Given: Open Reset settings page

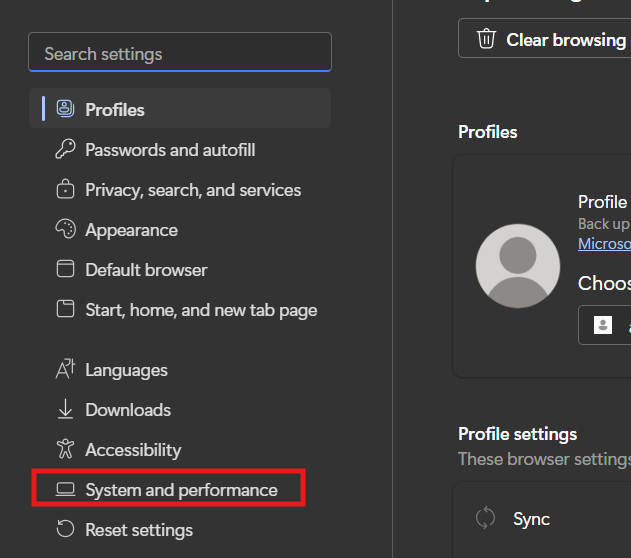Looking at the screenshot, I should click(180, 529).
